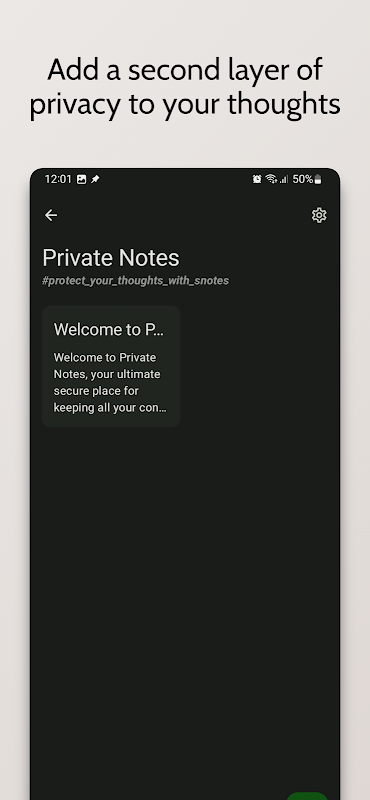
Task: Tap the green floating button at bottom right
Action: pos(307,796)
